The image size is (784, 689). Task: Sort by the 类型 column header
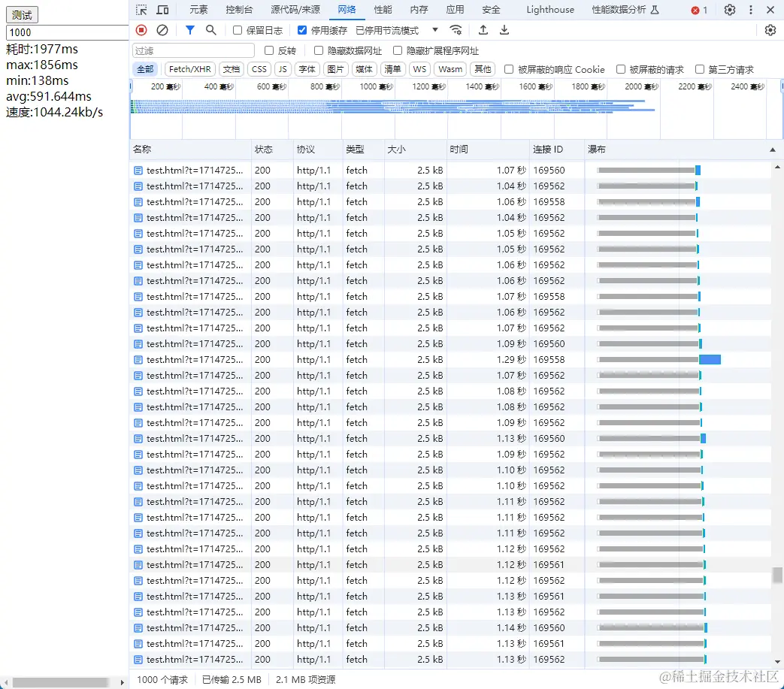tap(363, 150)
